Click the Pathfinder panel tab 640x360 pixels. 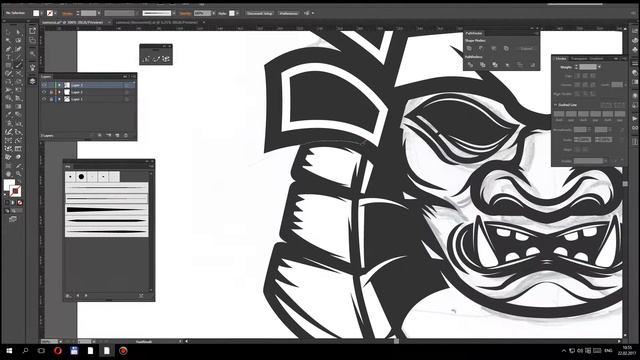click(x=474, y=33)
